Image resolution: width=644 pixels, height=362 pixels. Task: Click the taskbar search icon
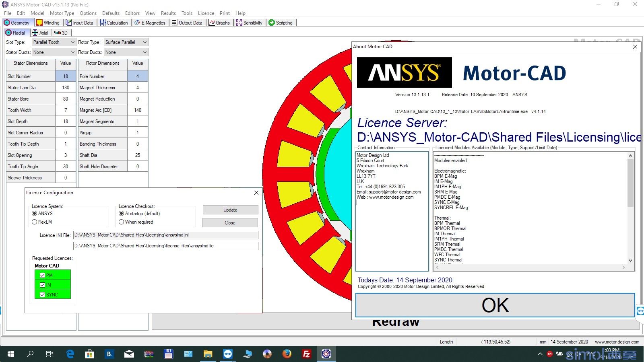coord(30,354)
